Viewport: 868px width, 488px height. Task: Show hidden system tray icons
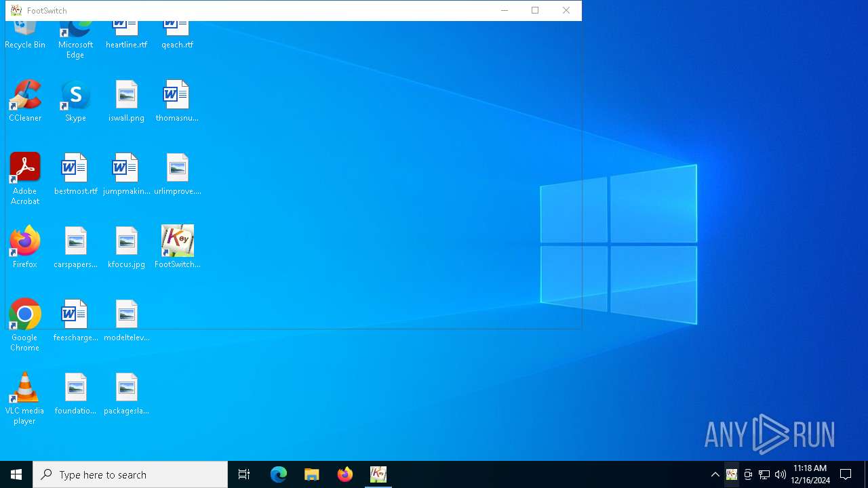715,474
